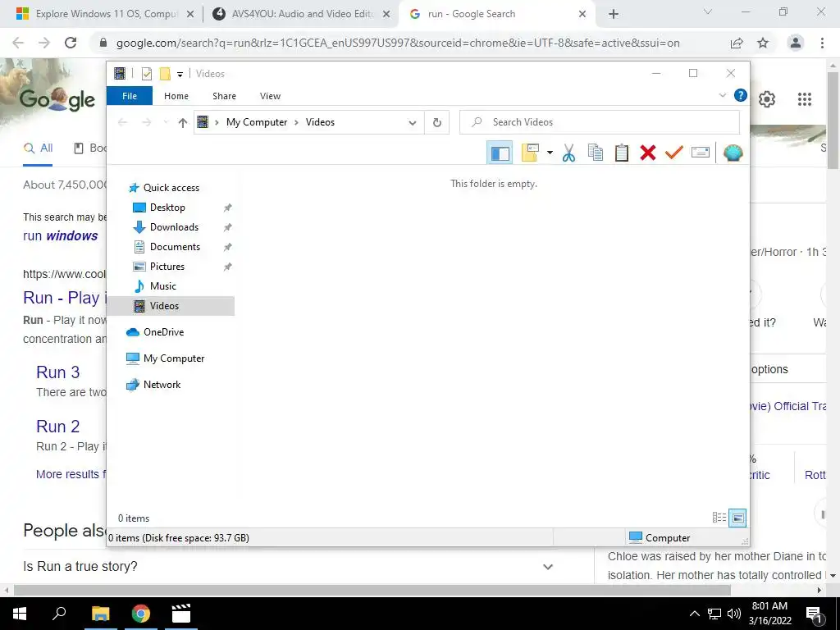Open a new Chrome tab
840x630 pixels.
614,15
